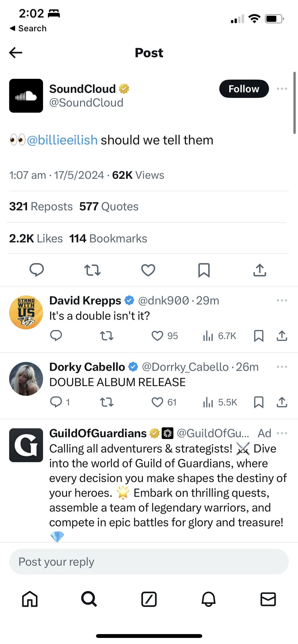Repost the SoundCloud post
This screenshot has width=298, height=644.
(x=92, y=270)
